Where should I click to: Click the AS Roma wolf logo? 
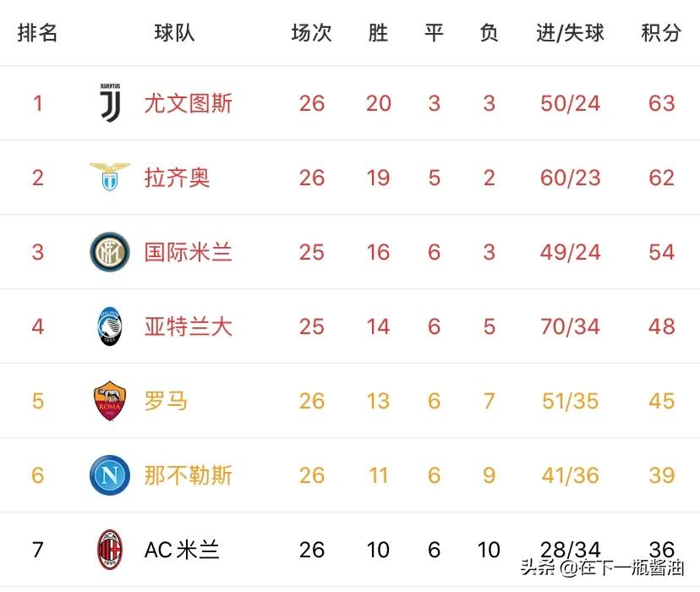pyautogui.click(x=110, y=401)
